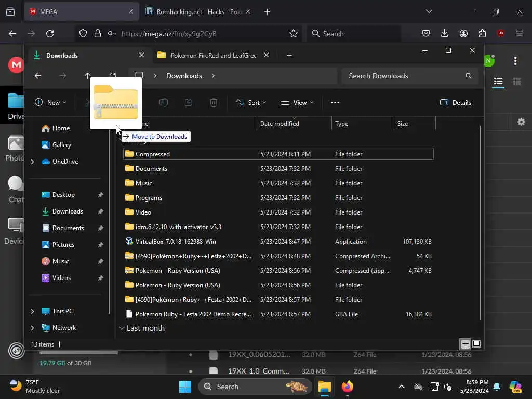Image resolution: width=532 pixels, height=399 pixels.
Task: Select the VirtualBox-7.0.18-162988-Win file
Action: tap(278, 242)
